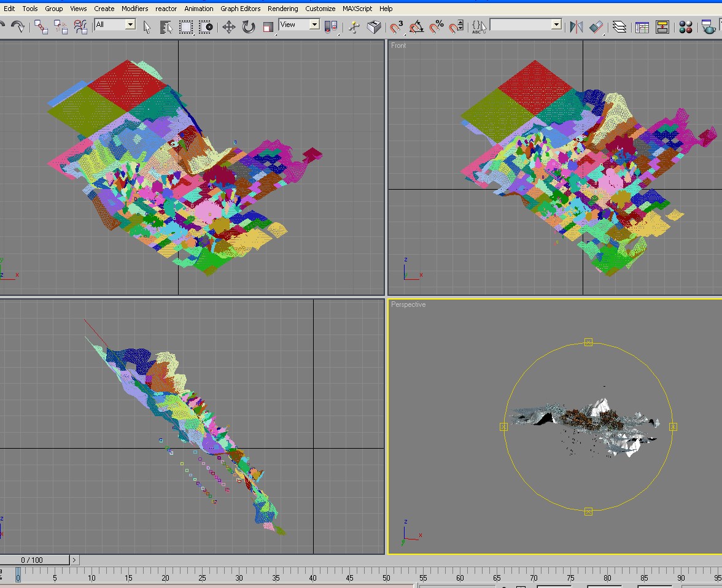The image size is (722, 588).
Task: Activate the Select Object arrow tool
Action: click(147, 26)
